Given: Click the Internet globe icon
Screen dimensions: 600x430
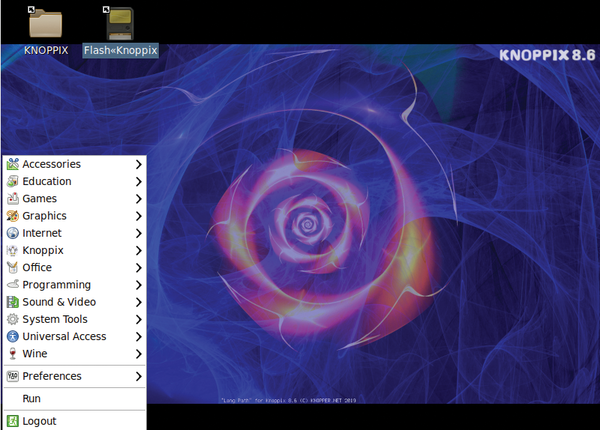Looking at the screenshot, I should pyautogui.click(x=13, y=233).
